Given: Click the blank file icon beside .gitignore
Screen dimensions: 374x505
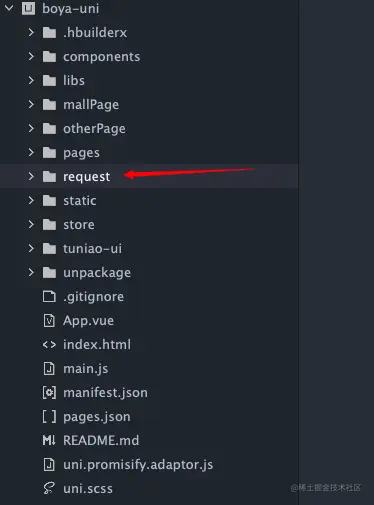Looking at the screenshot, I should (x=49, y=296).
